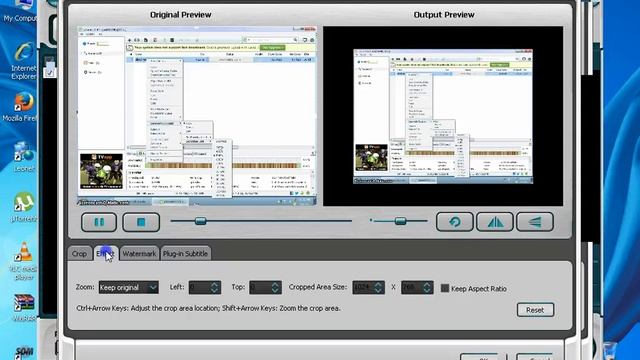Viewport: 640px width, 360px height.
Task: Adjust cropped area height stepper
Action: 428,287
